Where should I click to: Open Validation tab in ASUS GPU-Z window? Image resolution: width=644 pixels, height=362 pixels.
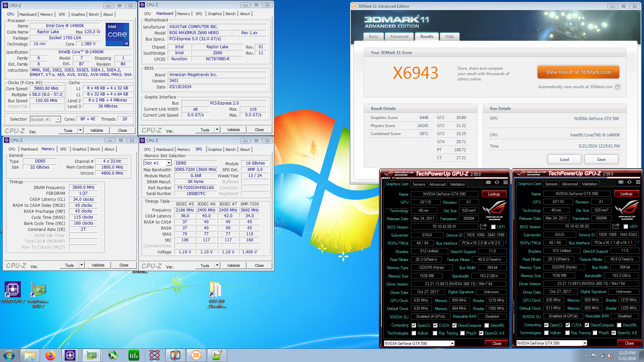coord(590,184)
